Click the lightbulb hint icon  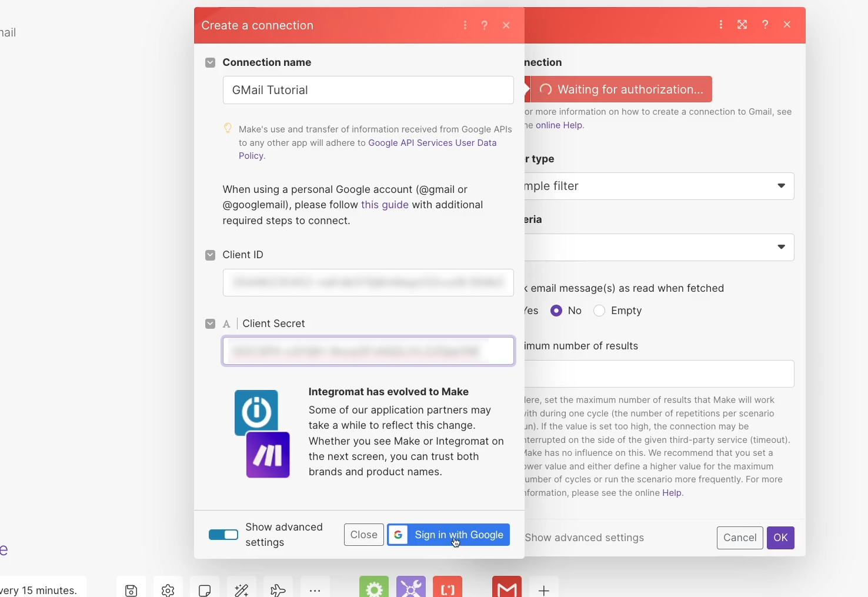(228, 128)
